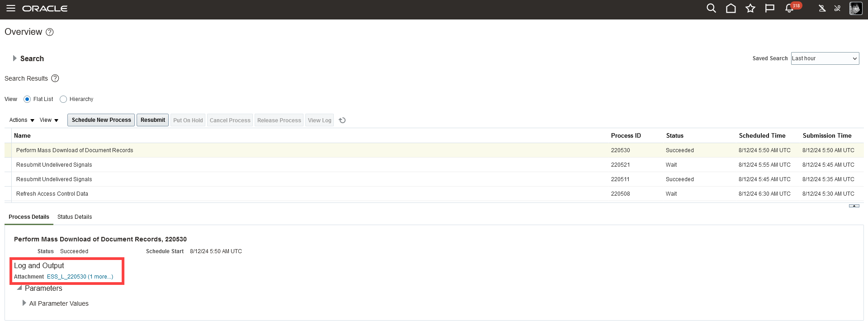Click the Resubmit button
868x327 pixels.
pyautogui.click(x=153, y=120)
